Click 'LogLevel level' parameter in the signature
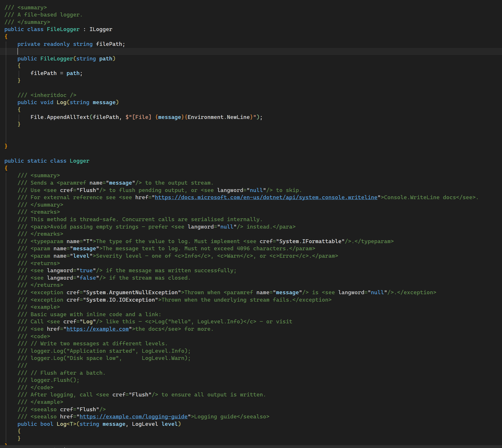The image size is (502, 448). pyautogui.click(x=155, y=424)
